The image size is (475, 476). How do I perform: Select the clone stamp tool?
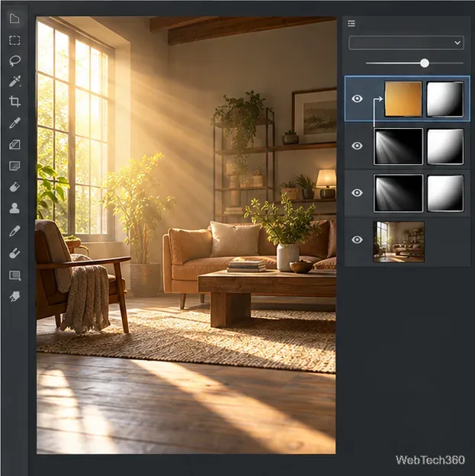(14, 208)
